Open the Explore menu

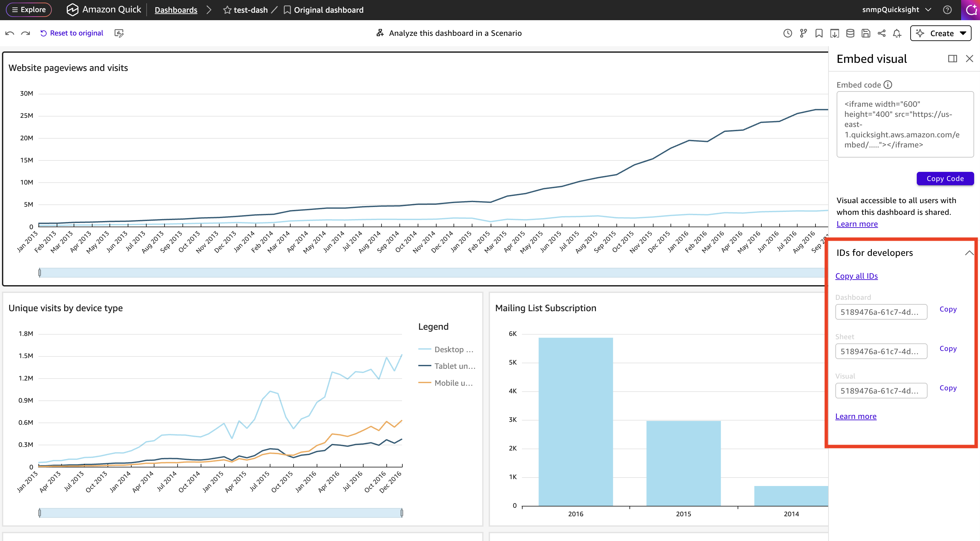point(29,10)
